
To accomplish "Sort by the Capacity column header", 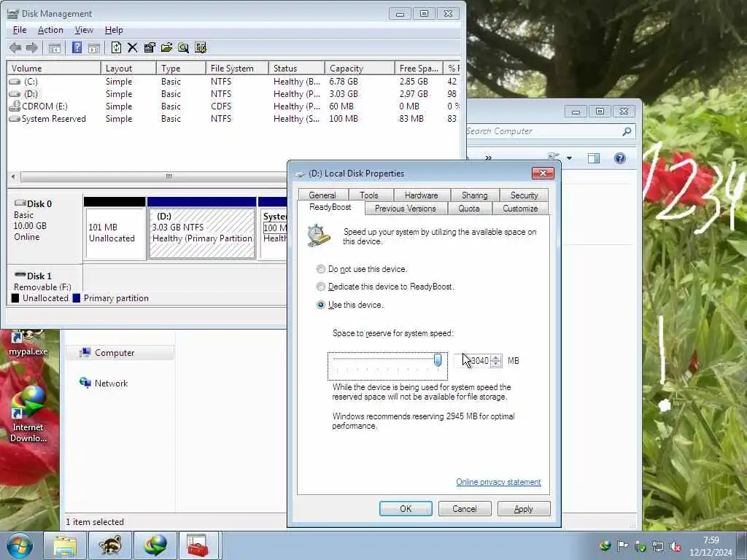I will [x=360, y=68].
